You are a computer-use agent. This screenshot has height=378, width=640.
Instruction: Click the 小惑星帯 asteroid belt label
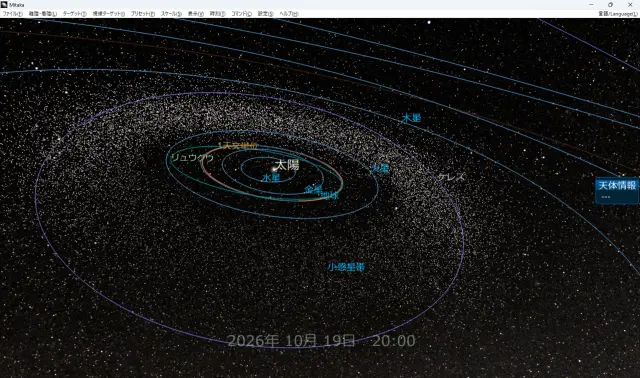(x=346, y=267)
